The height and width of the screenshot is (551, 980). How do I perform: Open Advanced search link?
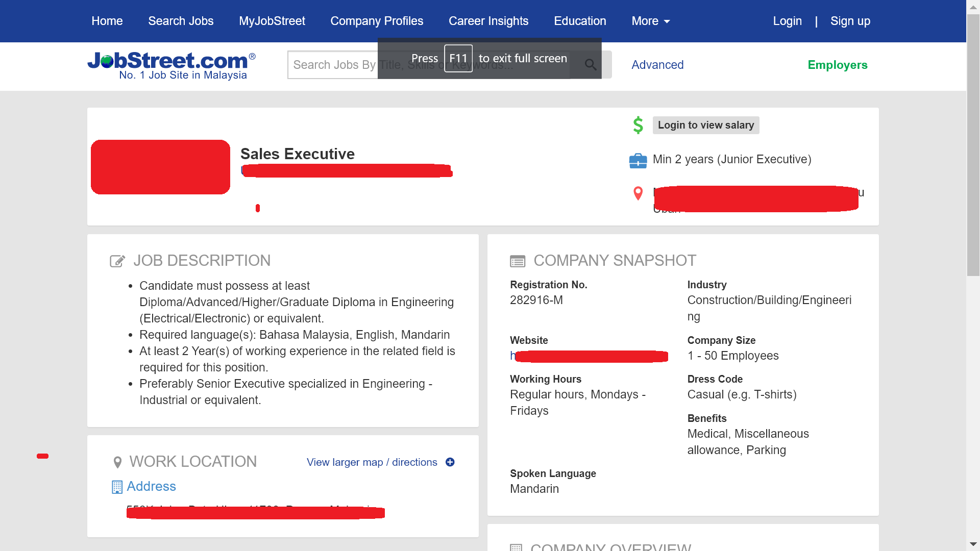tap(657, 65)
